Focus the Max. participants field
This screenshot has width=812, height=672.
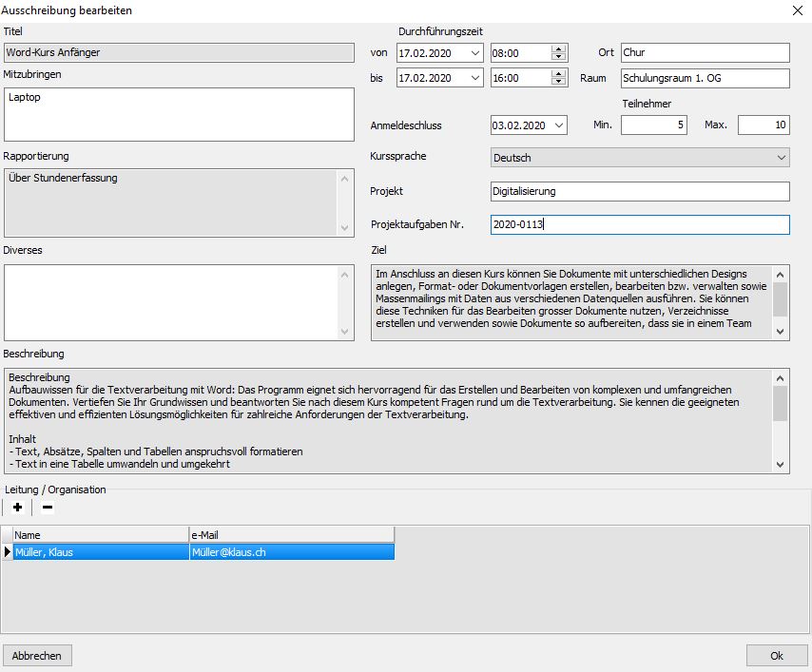[763, 125]
